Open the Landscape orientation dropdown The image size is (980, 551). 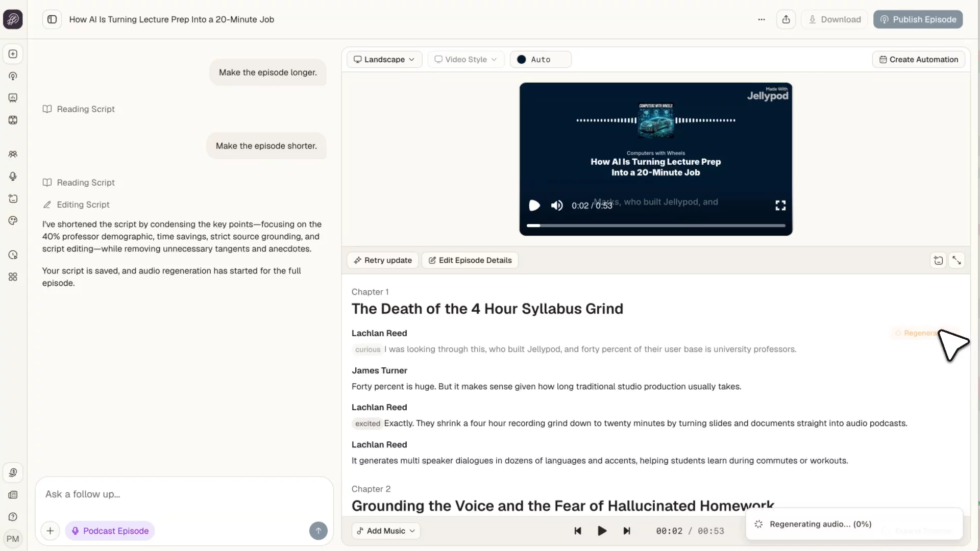click(x=384, y=60)
